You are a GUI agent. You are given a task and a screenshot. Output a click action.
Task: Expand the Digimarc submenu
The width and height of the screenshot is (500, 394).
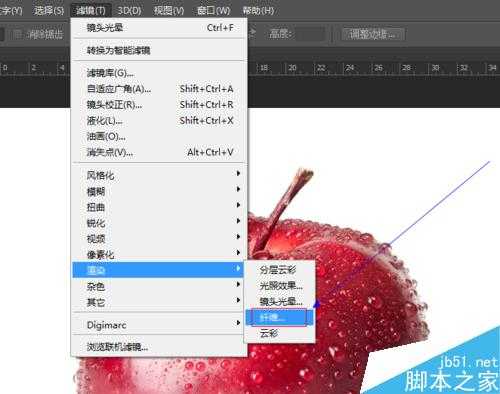click(x=159, y=324)
